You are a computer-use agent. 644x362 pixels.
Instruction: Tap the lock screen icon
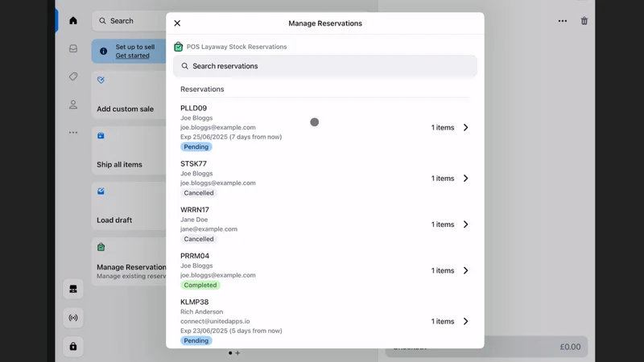[x=73, y=347]
